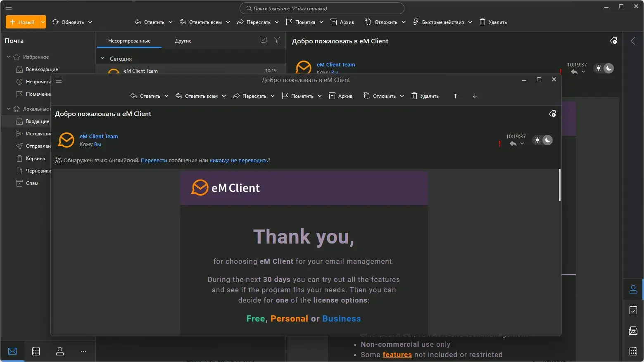This screenshot has height=362, width=644.
Task: Click the message window vertical scrollbar
Action: 560,185
